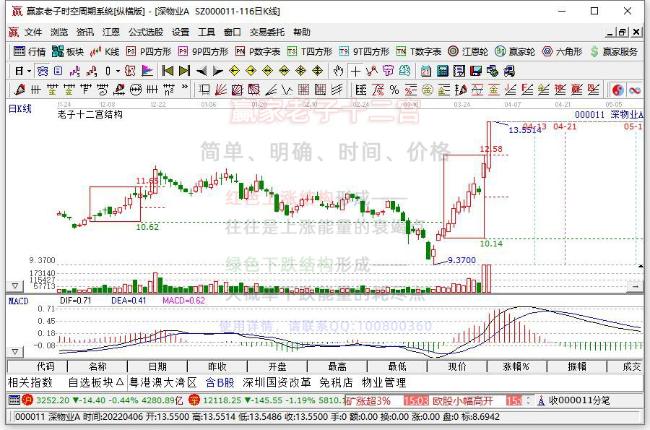The height and width of the screenshot is (430, 650).
Task: Step the chart left with the black left arrow
Action: coord(201,71)
